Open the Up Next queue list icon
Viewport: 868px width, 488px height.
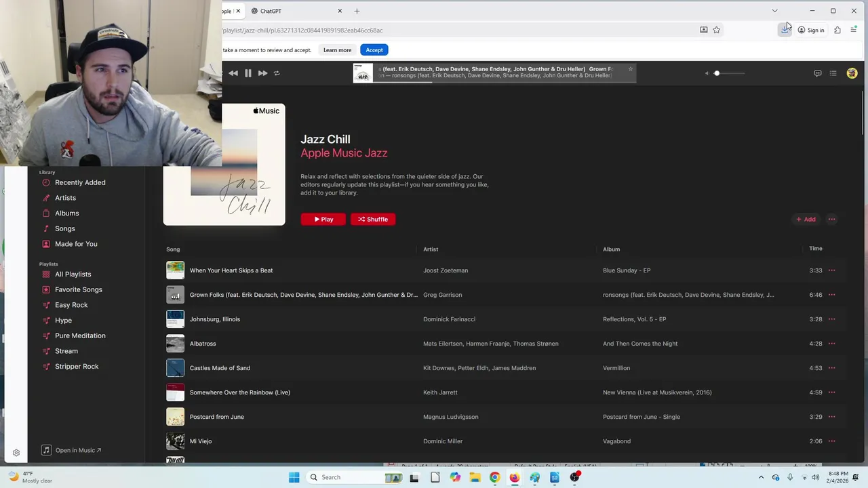coord(833,73)
